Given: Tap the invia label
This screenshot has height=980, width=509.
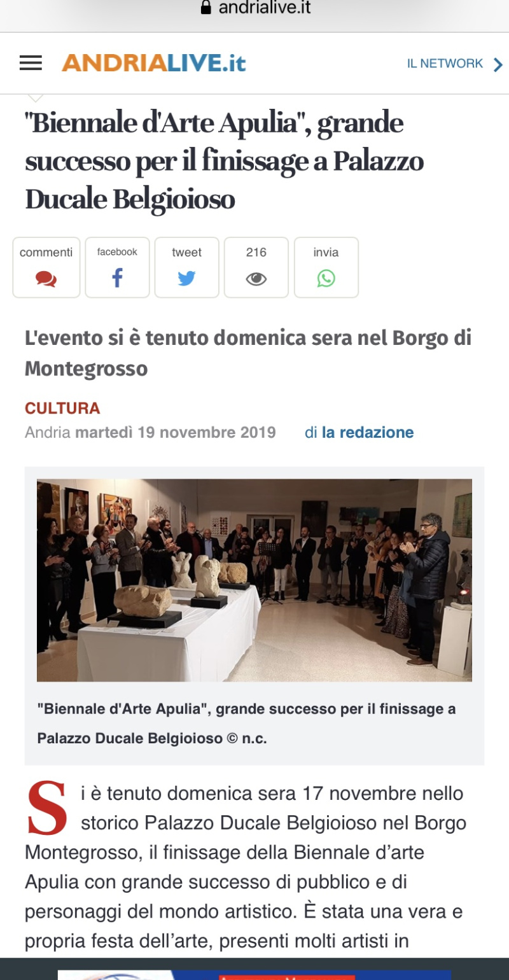Looking at the screenshot, I should (326, 252).
